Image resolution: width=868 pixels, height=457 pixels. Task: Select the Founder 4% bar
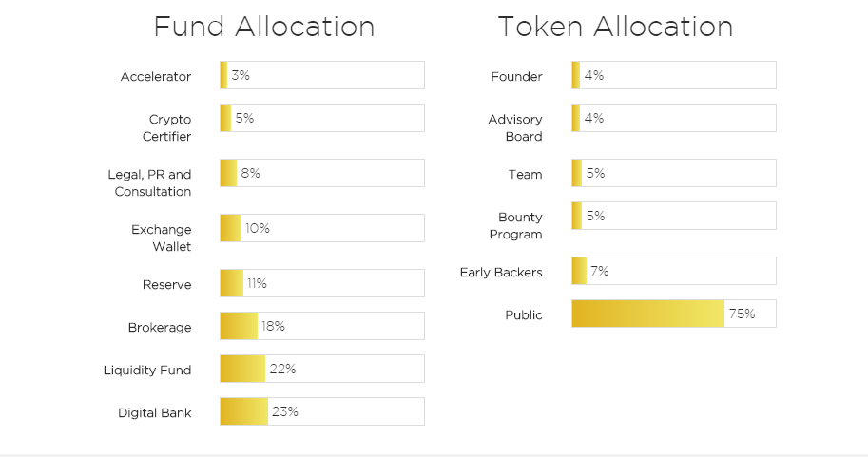coord(673,75)
